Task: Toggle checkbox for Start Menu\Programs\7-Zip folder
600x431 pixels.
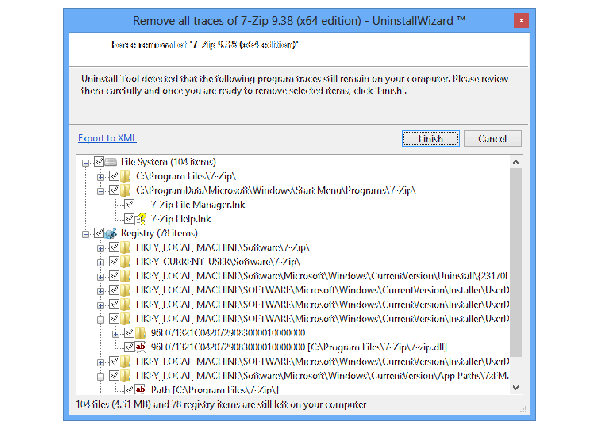Action: click(114, 190)
